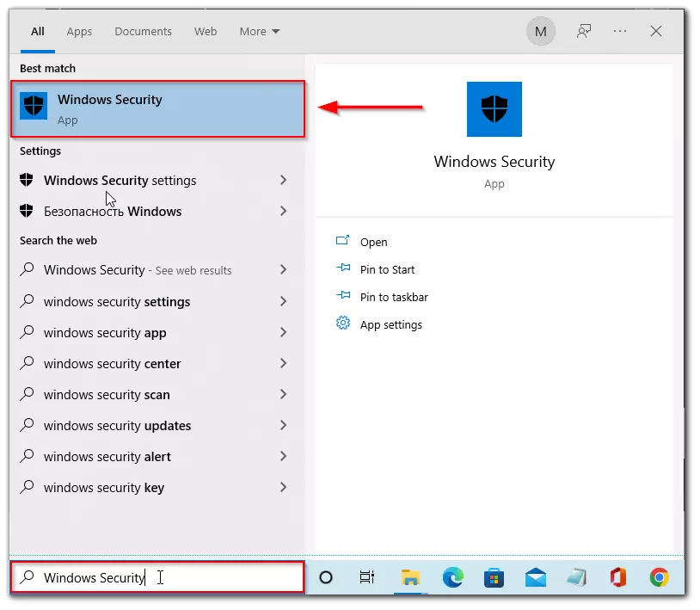Viewport: 700px width, 610px height.
Task: Open the More dropdown filter
Action: click(x=260, y=31)
